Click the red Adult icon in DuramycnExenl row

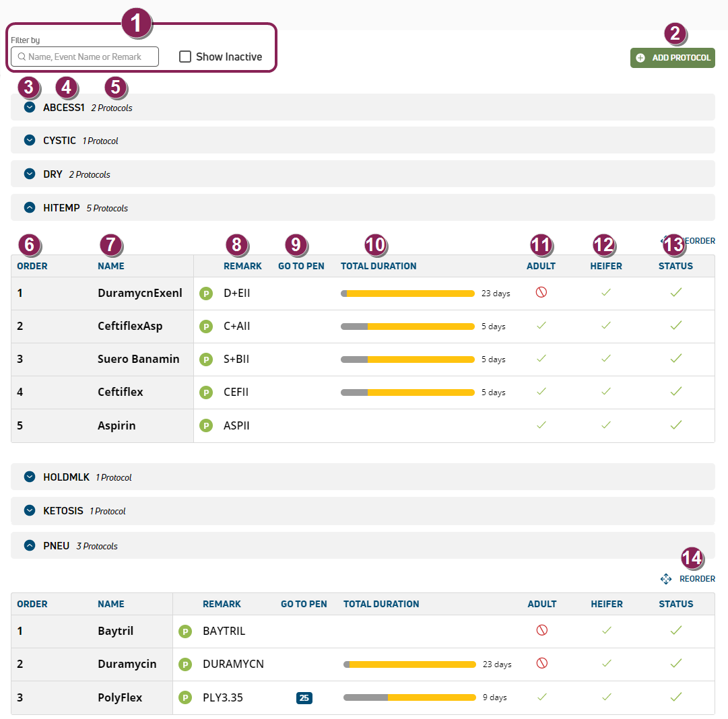pyautogui.click(x=540, y=293)
